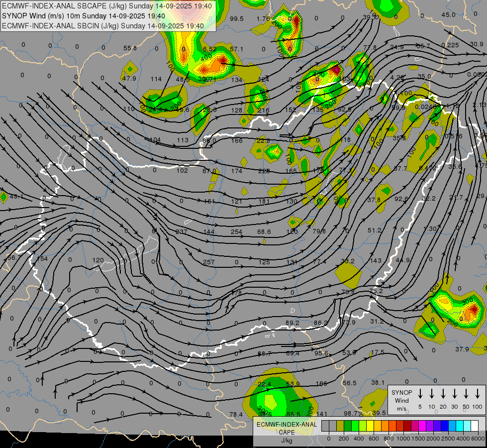Pick the red legend swatch before 1000
The width and height of the screenshot is (487, 448).
point(400,426)
